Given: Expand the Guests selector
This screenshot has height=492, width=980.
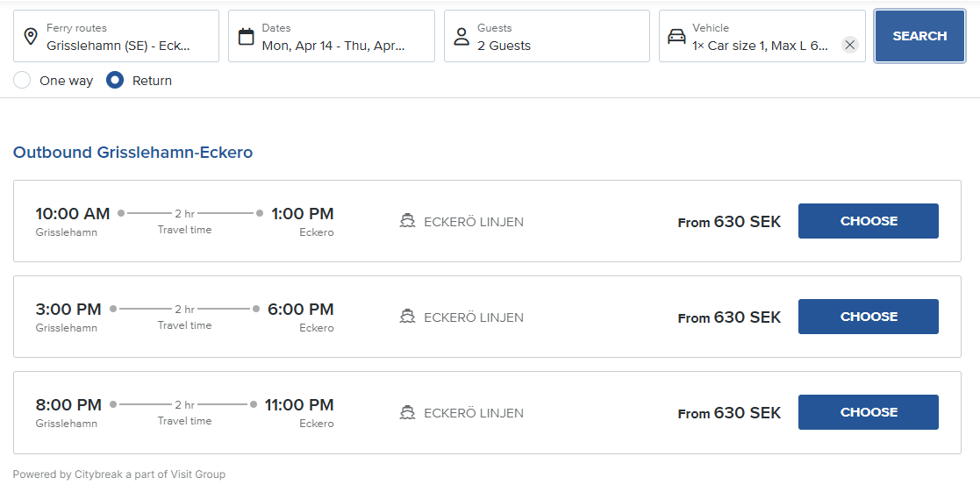Looking at the screenshot, I should click(553, 36).
